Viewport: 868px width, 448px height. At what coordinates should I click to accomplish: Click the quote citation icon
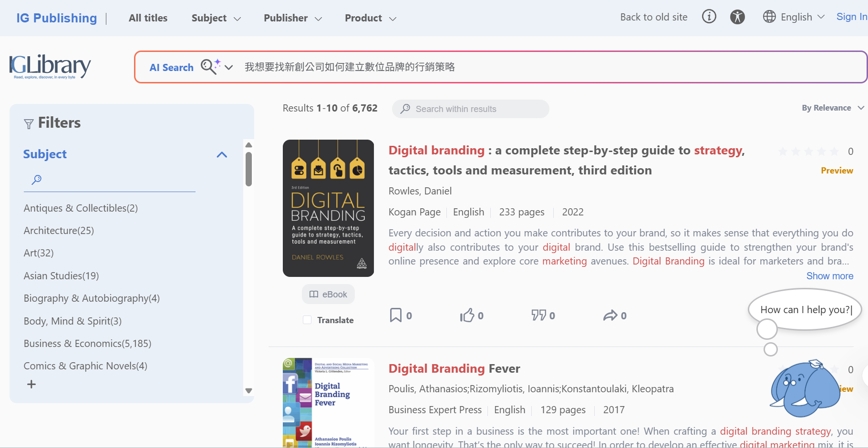(x=539, y=315)
